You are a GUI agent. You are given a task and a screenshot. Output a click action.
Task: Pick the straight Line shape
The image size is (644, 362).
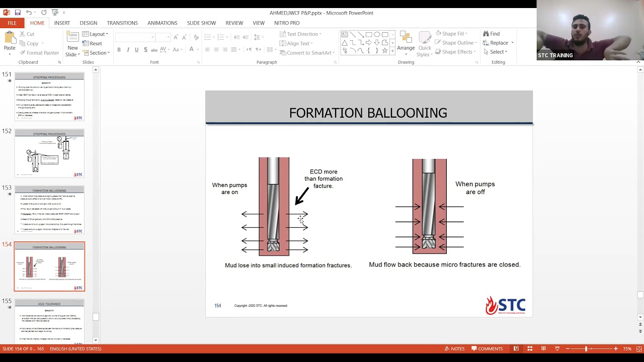coord(353,34)
